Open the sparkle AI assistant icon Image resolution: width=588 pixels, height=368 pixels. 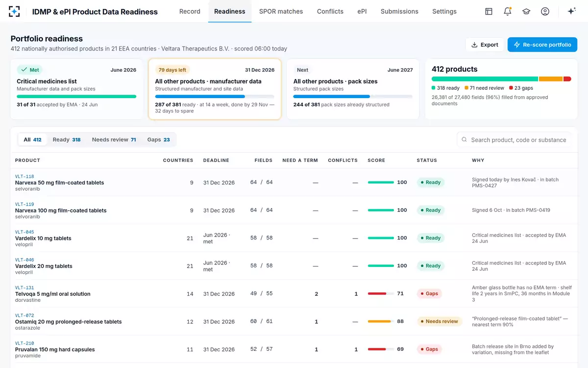[571, 11]
